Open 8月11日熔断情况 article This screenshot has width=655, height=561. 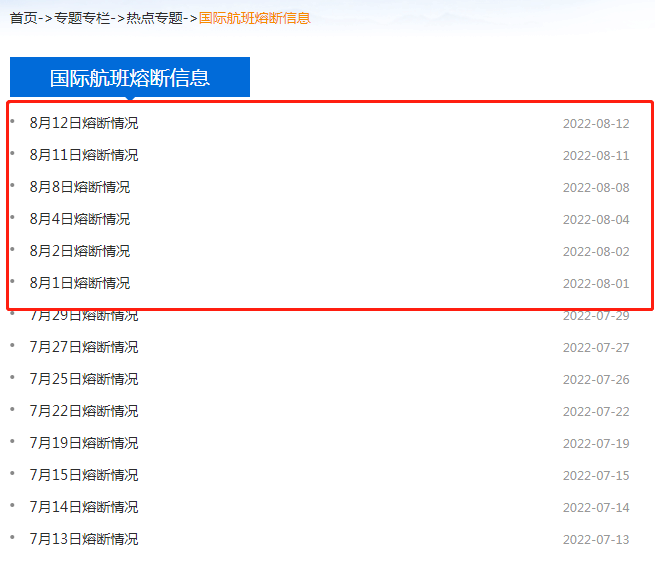pyautogui.click(x=84, y=155)
